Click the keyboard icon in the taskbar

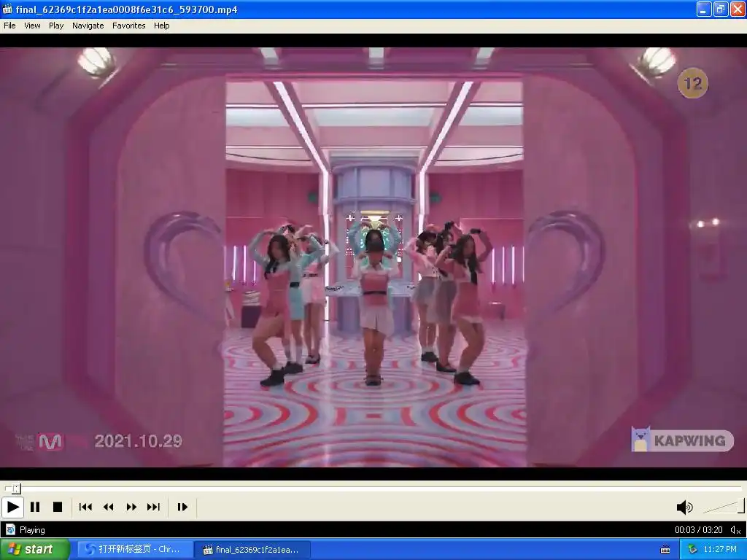[x=665, y=550]
